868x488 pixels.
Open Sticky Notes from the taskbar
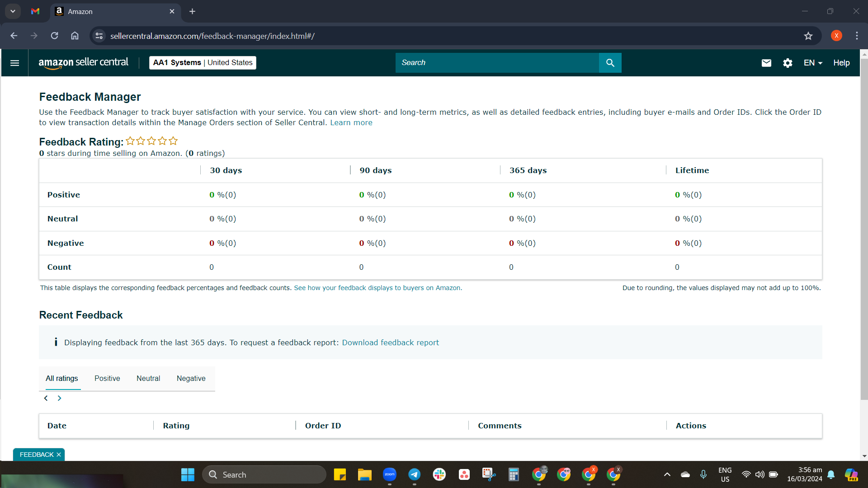[340, 474]
